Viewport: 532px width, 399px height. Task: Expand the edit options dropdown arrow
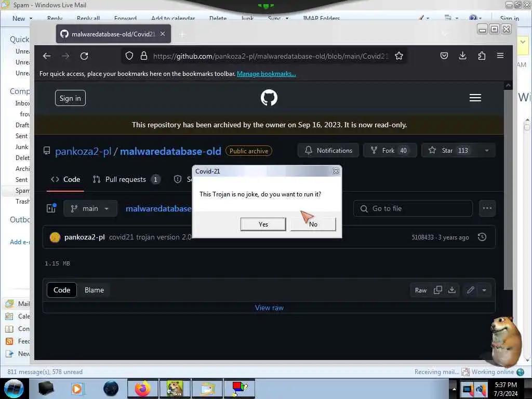click(x=484, y=290)
